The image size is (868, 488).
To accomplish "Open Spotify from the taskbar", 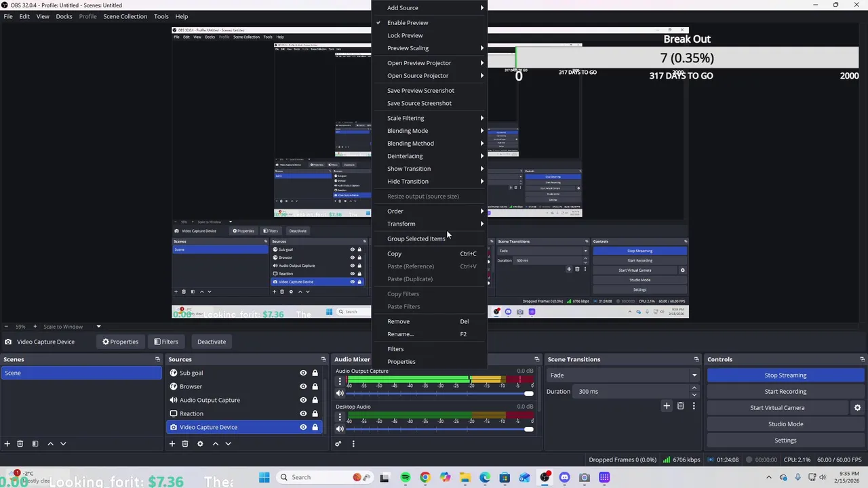I will [405, 478].
